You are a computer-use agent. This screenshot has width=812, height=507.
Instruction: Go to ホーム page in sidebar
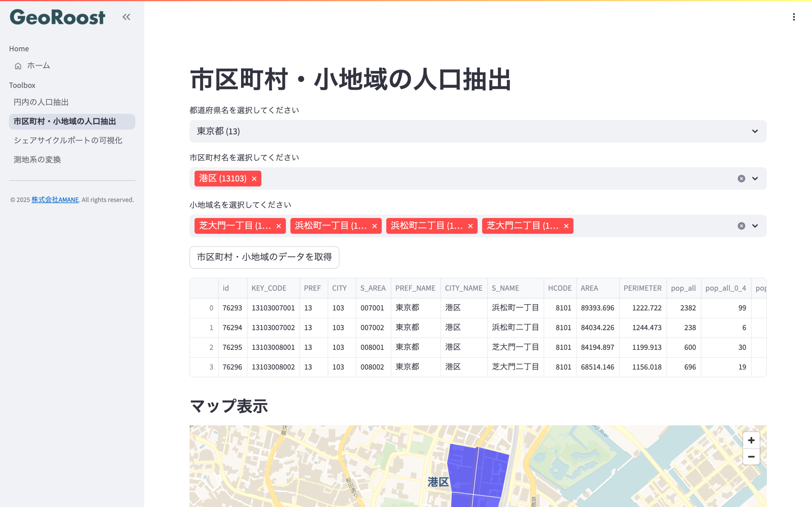click(x=38, y=66)
